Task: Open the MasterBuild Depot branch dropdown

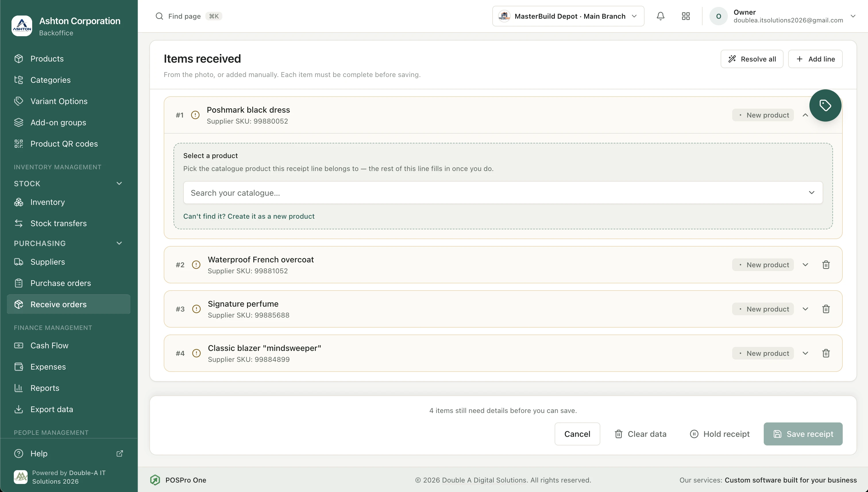Action: 568,16
